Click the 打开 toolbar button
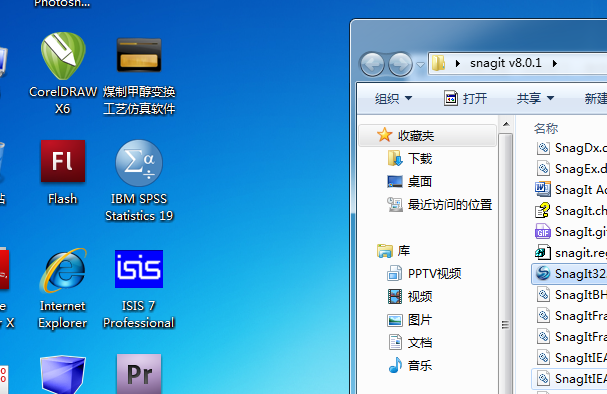Screen dimensions: 607x394 coord(465,98)
